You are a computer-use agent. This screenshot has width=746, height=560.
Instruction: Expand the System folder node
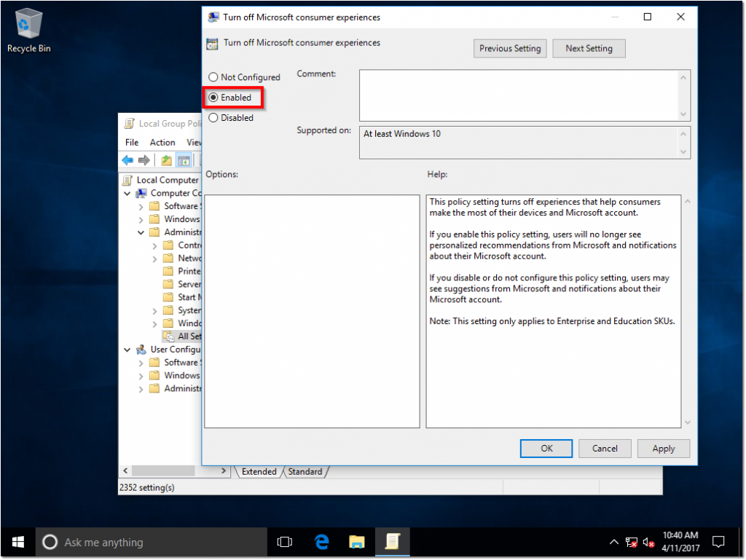pyautogui.click(x=154, y=311)
